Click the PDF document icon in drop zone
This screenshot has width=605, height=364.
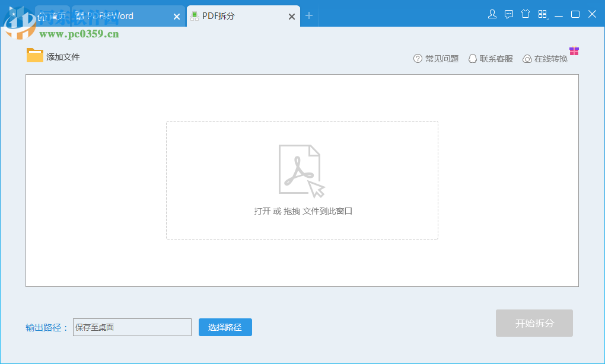pos(301,171)
